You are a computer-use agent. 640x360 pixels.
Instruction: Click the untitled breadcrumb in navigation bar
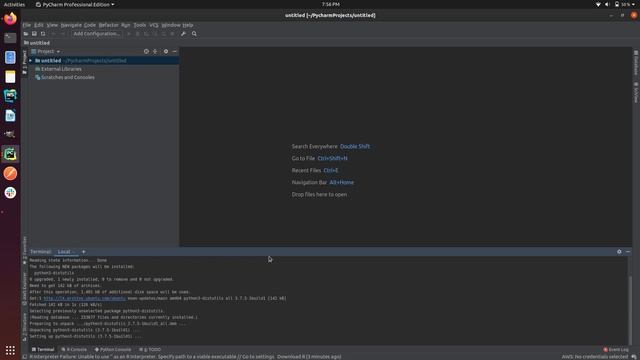(x=37, y=43)
